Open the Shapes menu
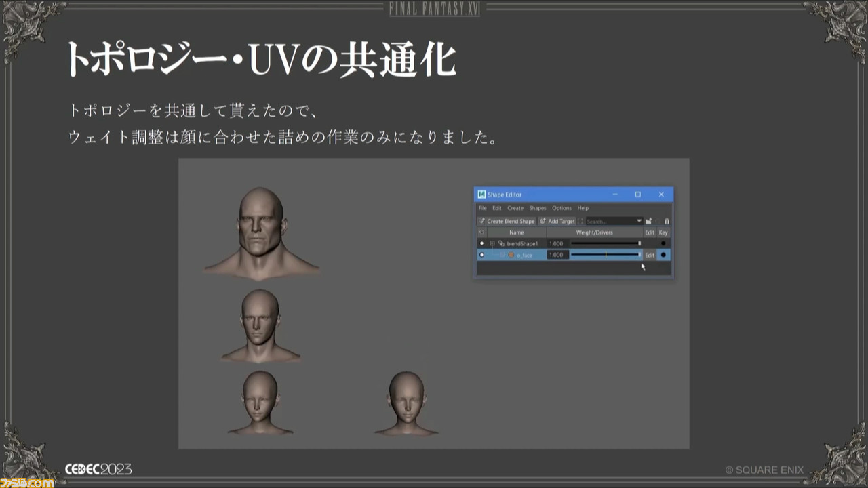 538,208
